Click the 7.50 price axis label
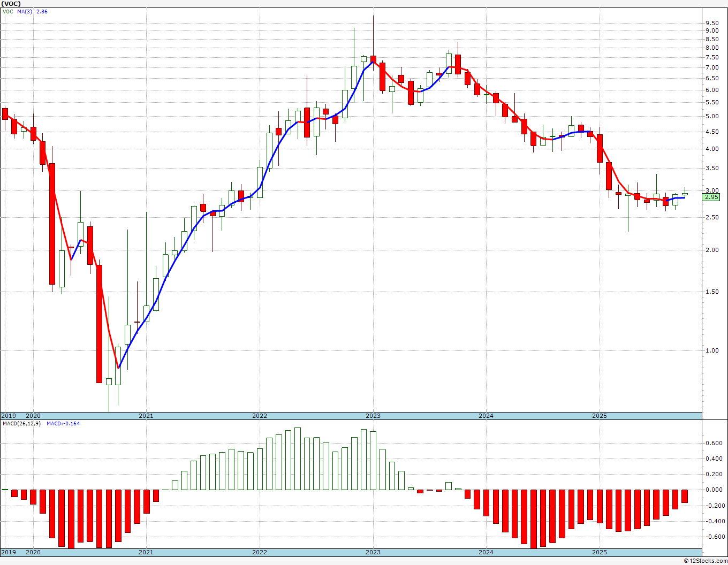The height and width of the screenshot is (565, 728). (712, 57)
